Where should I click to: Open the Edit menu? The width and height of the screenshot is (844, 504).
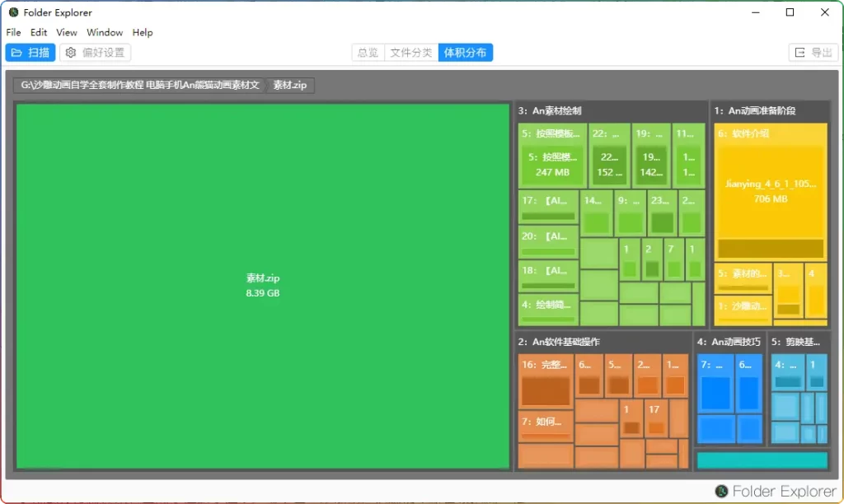(39, 32)
